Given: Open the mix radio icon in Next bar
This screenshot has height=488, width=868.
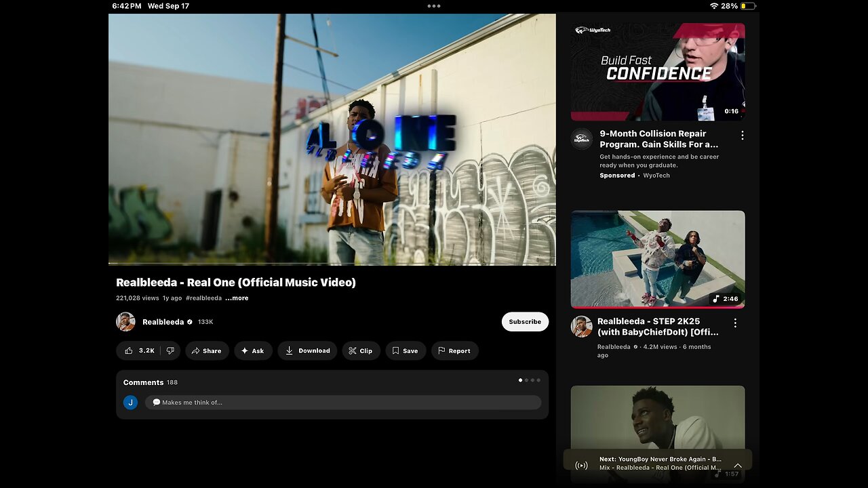Looking at the screenshot, I should click(x=581, y=465).
